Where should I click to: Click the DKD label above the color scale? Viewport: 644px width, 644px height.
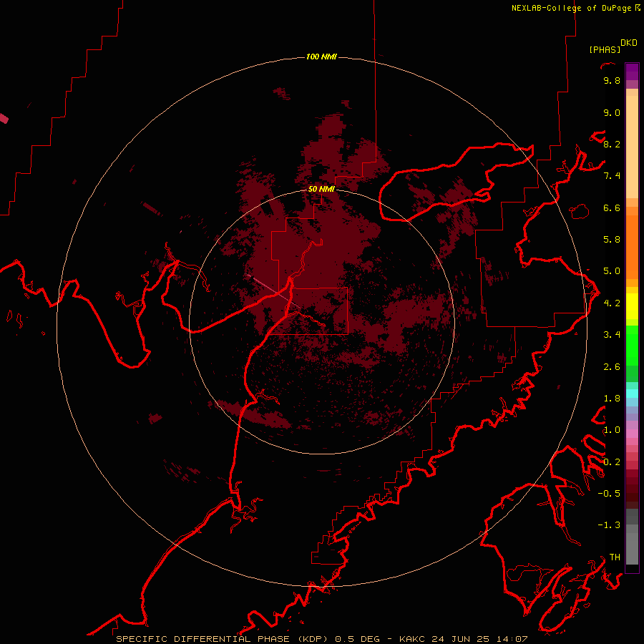629,43
